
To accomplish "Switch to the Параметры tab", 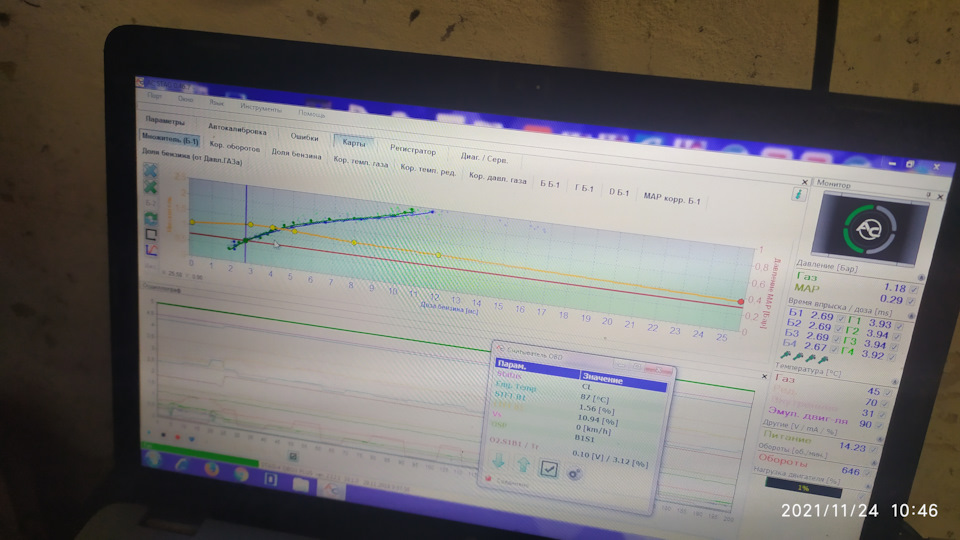I will (165, 120).
